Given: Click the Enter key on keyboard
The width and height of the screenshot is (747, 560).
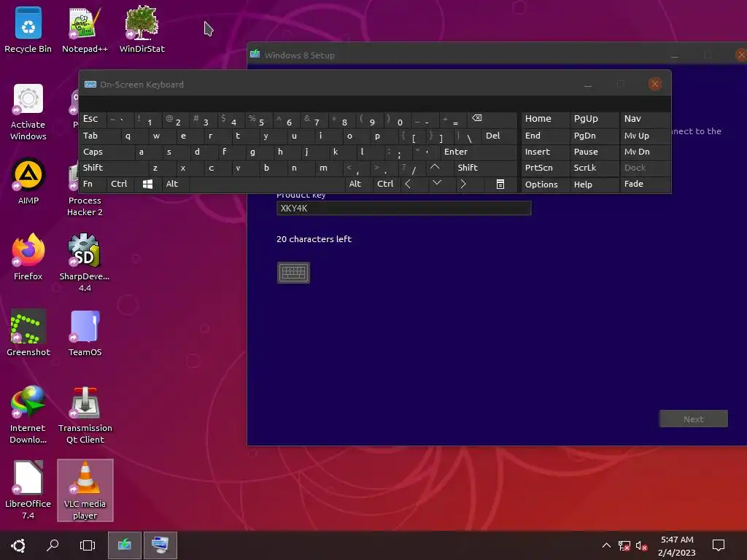Looking at the screenshot, I should (x=479, y=152).
